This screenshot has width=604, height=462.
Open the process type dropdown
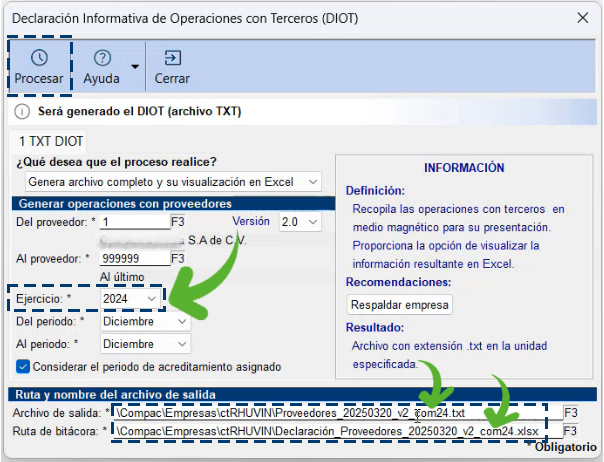(172, 182)
